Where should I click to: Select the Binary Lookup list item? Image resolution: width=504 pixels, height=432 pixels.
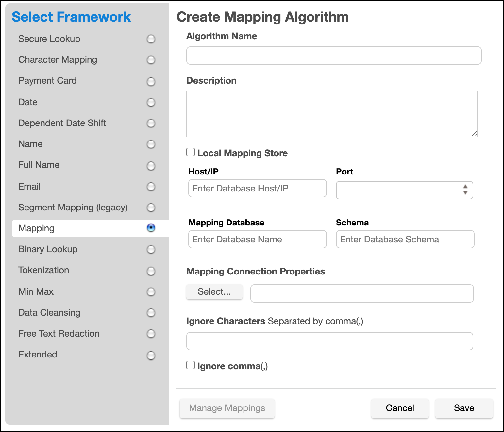click(x=48, y=249)
